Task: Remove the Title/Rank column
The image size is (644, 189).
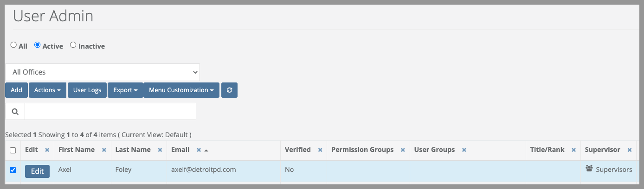Action: pyautogui.click(x=573, y=150)
